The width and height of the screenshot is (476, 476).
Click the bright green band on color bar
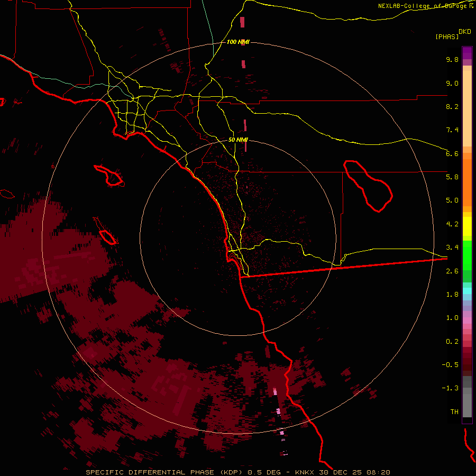[x=467, y=255]
